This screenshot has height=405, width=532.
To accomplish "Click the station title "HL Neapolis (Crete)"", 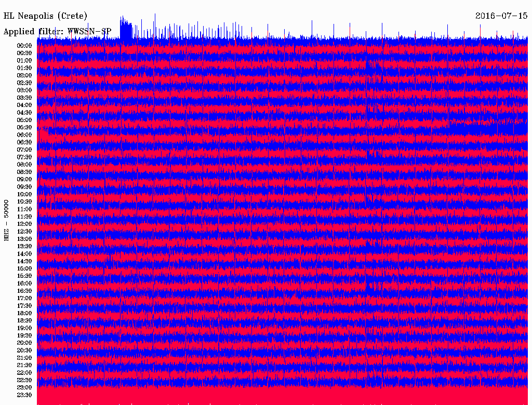I will 45,16.
